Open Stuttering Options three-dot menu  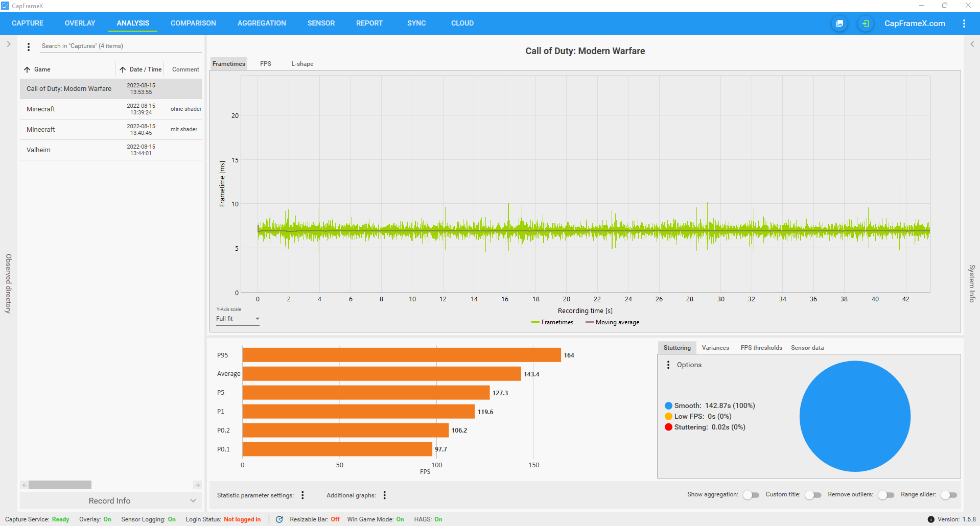(x=668, y=365)
